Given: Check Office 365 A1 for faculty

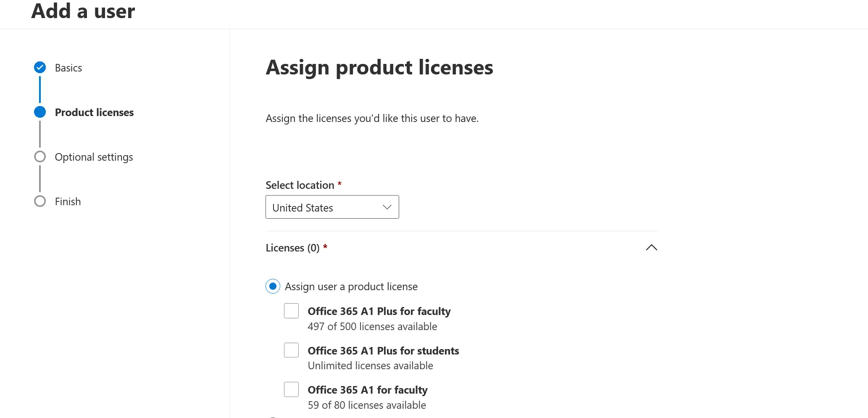Looking at the screenshot, I should pos(291,389).
